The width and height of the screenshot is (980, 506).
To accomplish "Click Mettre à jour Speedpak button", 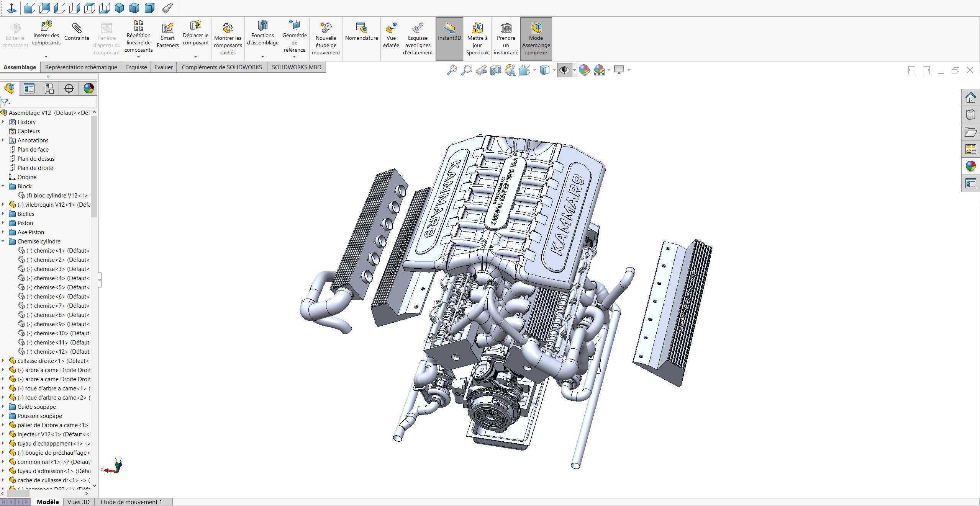I will tap(477, 39).
